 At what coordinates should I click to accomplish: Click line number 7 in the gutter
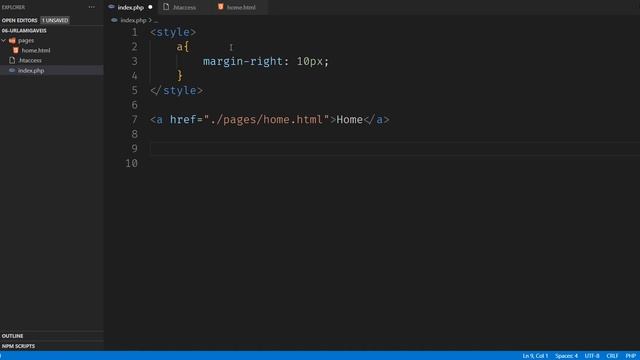coord(134,120)
